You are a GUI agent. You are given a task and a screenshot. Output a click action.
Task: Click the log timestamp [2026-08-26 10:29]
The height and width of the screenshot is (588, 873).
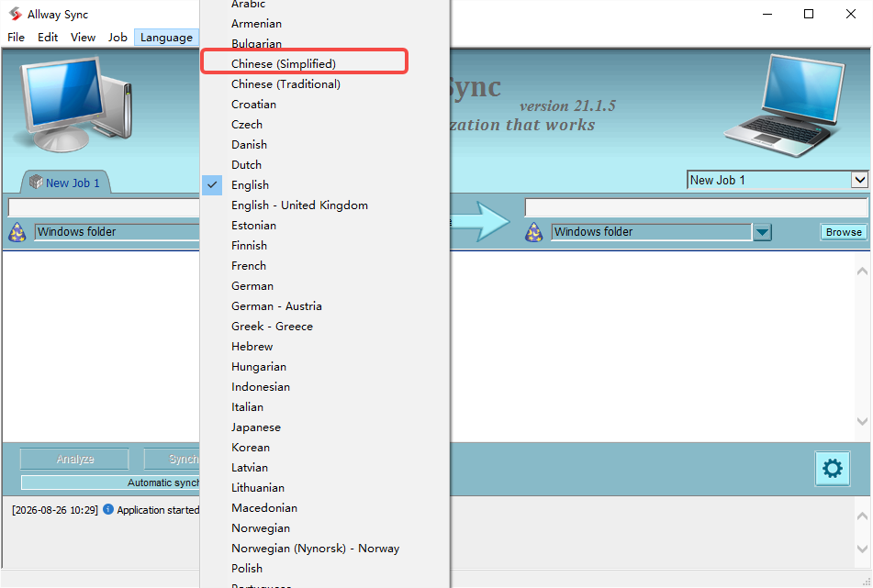tap(54, 509)
